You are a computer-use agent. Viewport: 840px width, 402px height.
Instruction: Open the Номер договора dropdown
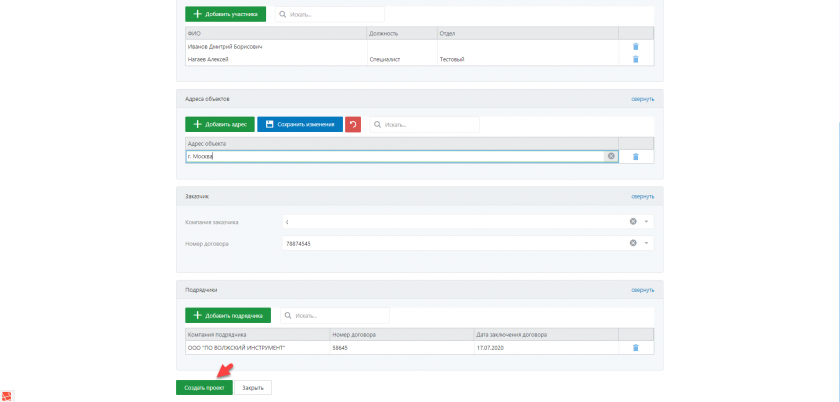(647, 243)
